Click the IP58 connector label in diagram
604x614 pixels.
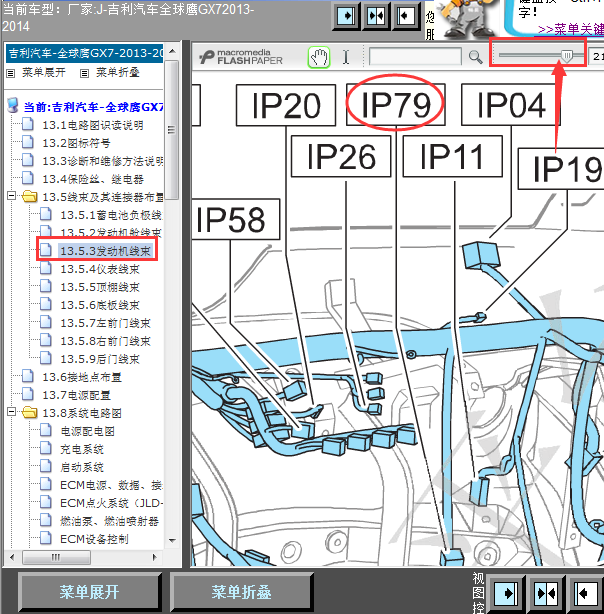[x=235, y=219]
